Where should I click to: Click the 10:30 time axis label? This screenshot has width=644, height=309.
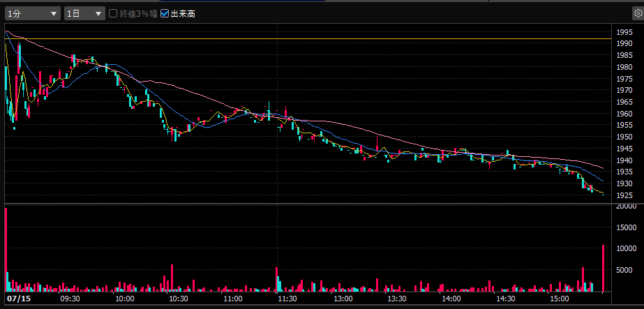tap(179, 299)
